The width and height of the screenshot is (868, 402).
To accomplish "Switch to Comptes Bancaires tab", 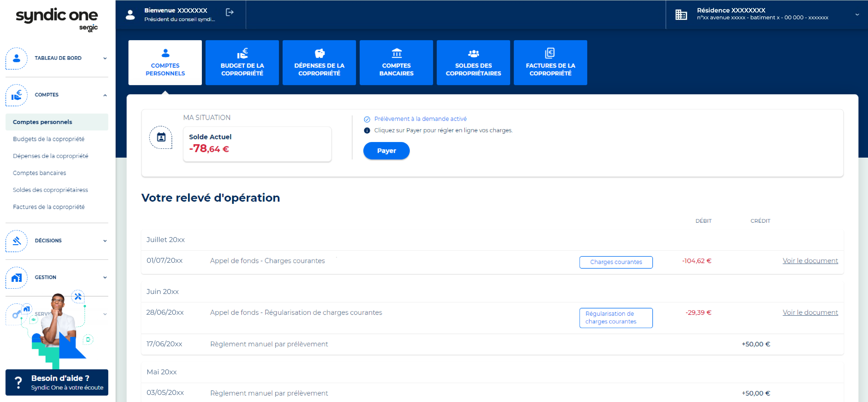I will tap(396, 63).
